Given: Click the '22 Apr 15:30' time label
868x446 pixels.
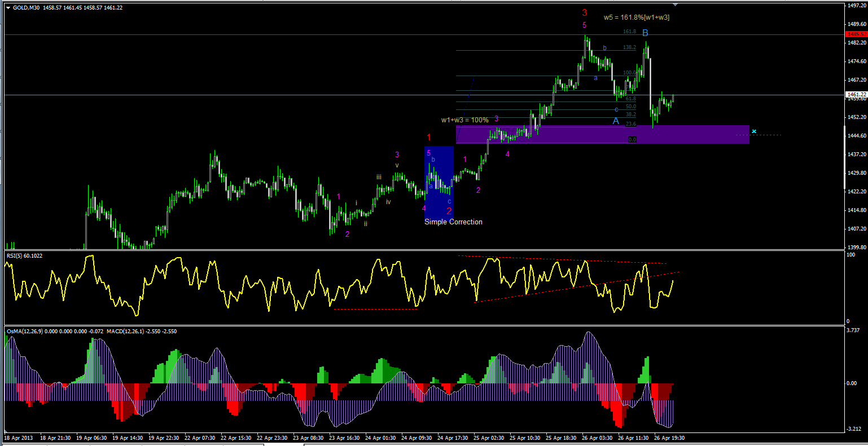Looking at the screenshot, I should point(236,438).
